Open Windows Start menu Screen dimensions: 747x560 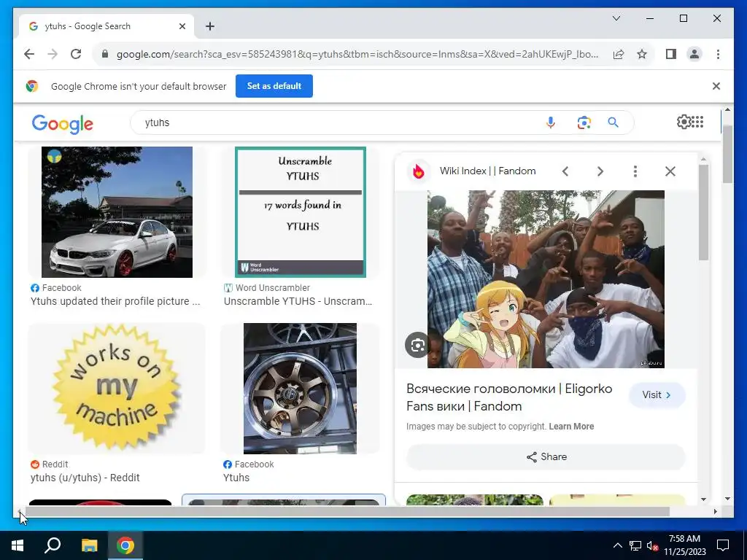pos(18,545)
